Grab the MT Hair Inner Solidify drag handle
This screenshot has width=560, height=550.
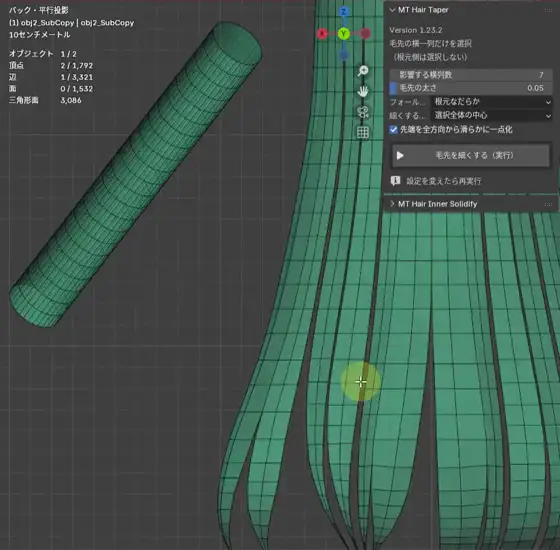(548, 204)
